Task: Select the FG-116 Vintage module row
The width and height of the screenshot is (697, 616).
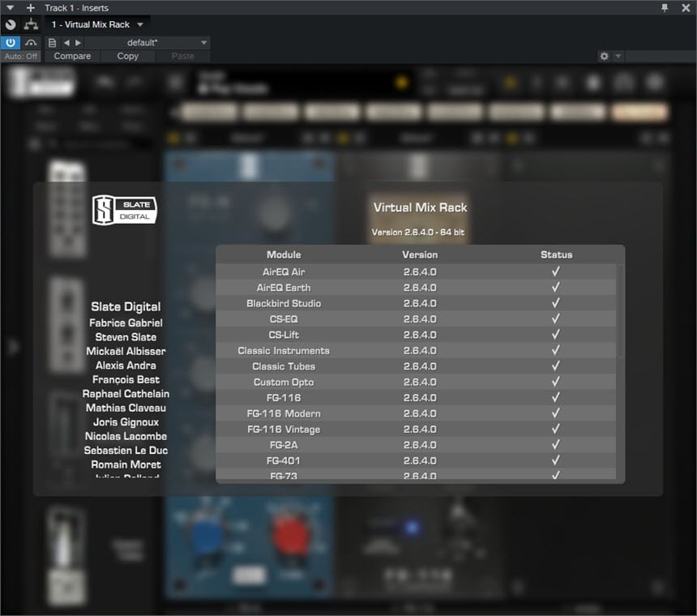Action: [x=416, y=430]
